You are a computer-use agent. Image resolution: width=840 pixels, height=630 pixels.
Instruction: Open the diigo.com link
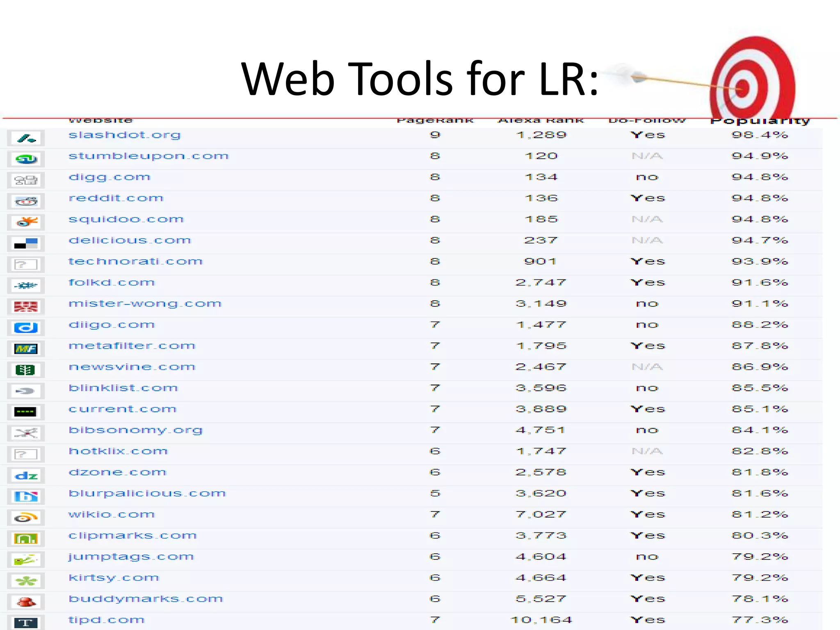112,325
